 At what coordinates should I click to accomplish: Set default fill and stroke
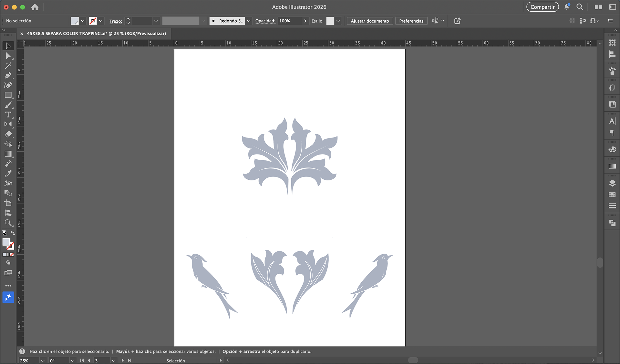(x=5, y=233)
